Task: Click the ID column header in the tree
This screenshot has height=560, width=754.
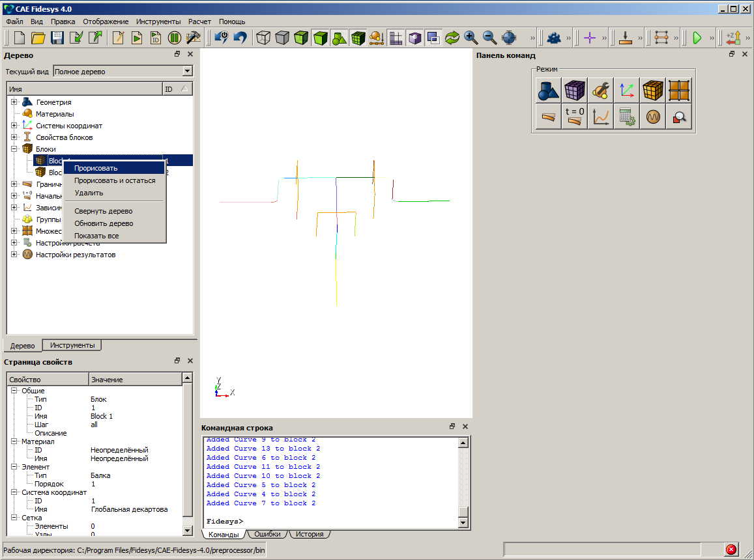Action: (x=177, y=89)
